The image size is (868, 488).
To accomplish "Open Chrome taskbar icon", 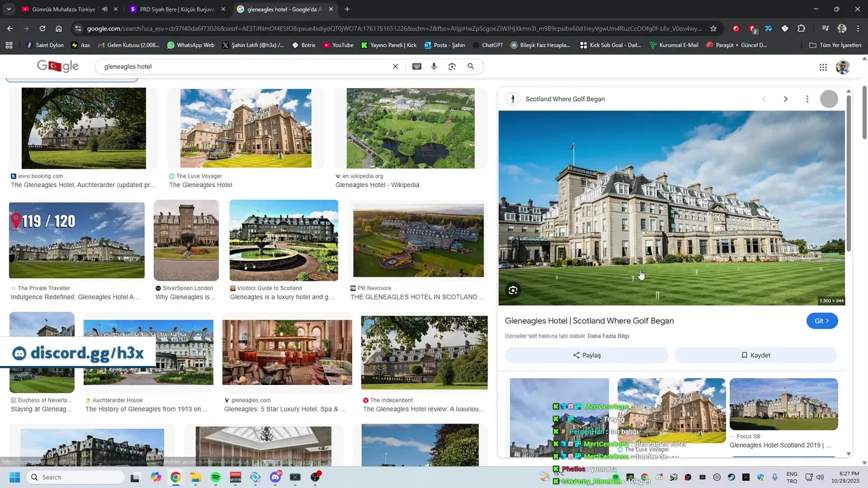I will [x=176, y=477].
